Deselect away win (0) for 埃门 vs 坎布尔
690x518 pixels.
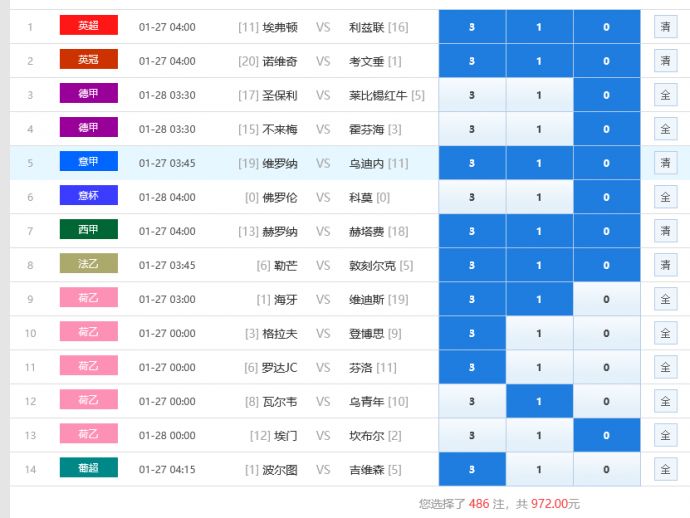tap(606, 435)
